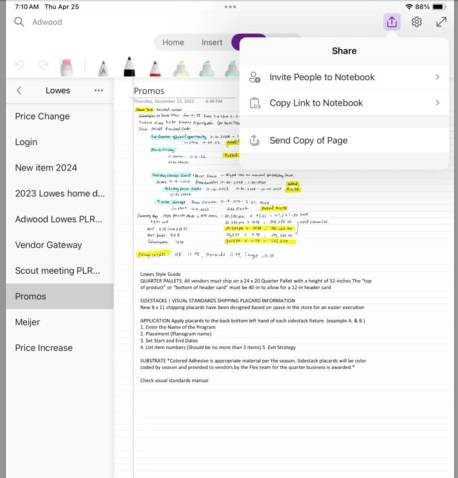Viewport: 458px width, 478px height.
Task: Switch to the Insert tab
Action: [x=212, y=42]
